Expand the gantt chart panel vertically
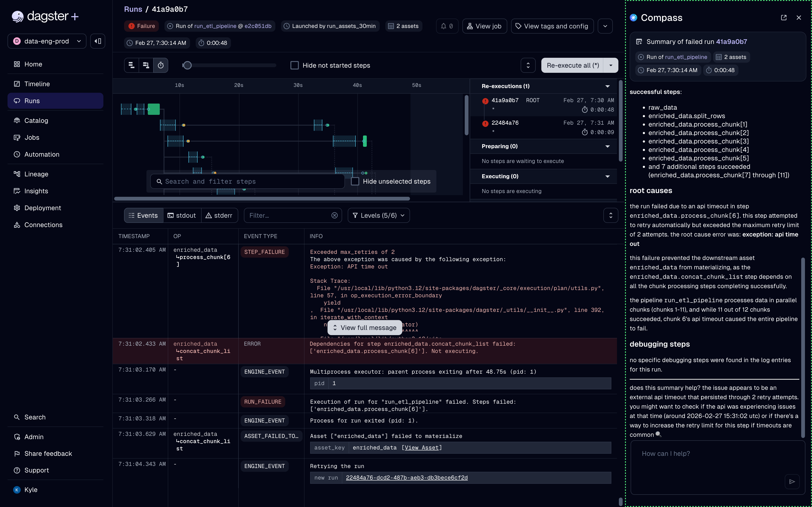 [x=528, y=65]
